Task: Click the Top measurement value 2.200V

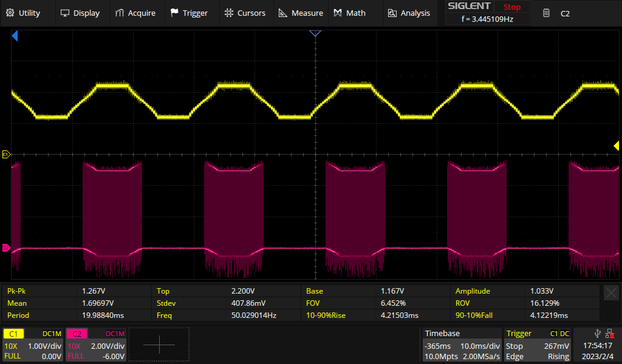Action: [x=243, y=291]
